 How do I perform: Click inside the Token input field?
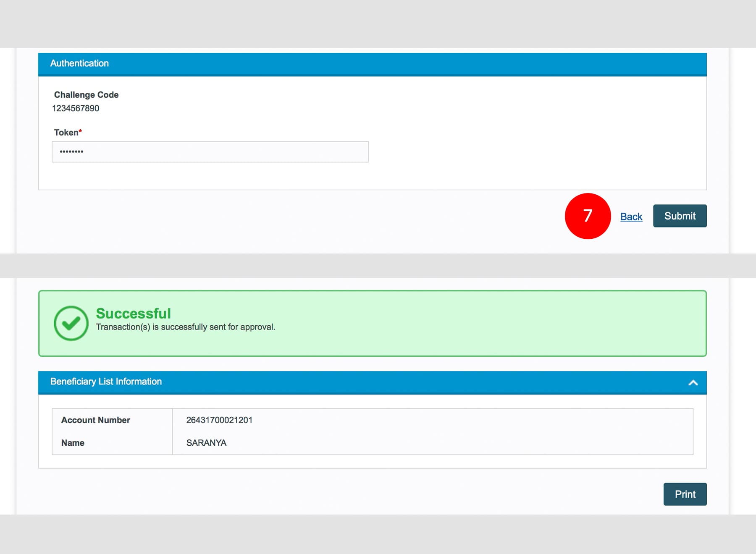pos(210,152)
